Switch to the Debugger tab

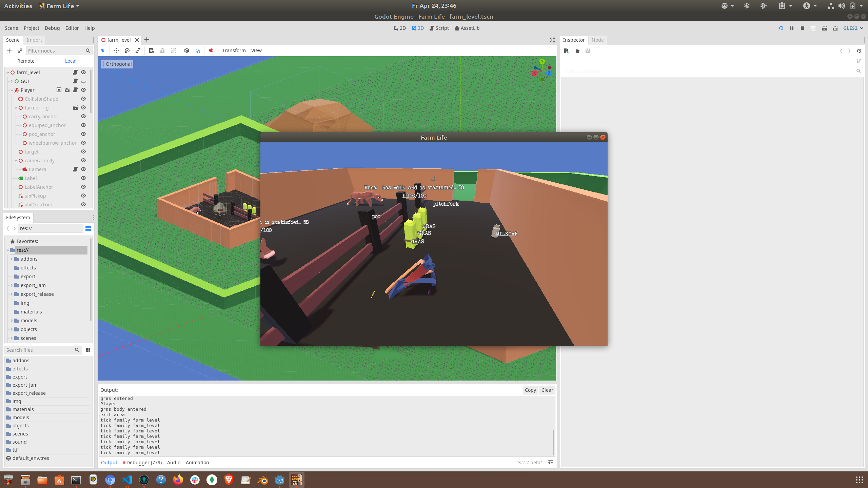(142, 463)
